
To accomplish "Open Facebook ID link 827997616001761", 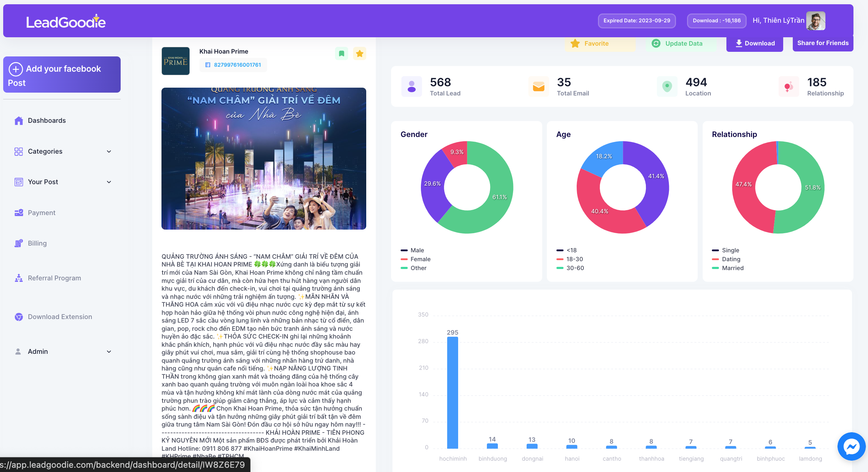I will [x=237, y=65].
